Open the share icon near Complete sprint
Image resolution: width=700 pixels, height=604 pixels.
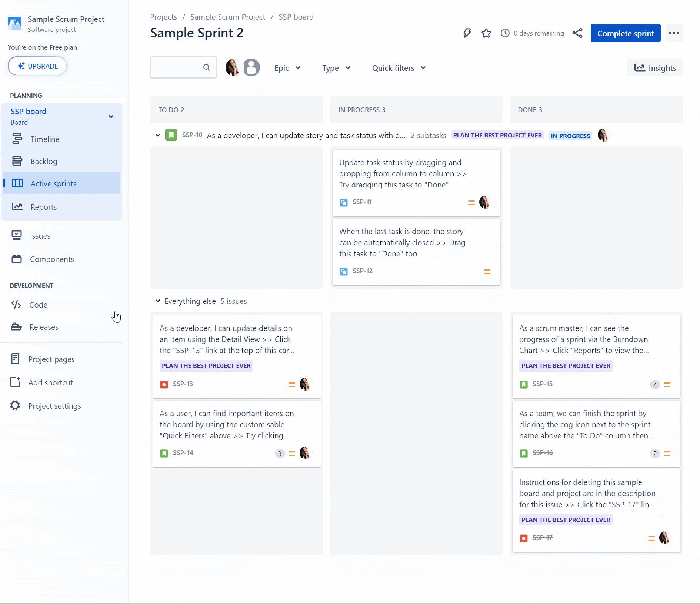pos(578,33)
